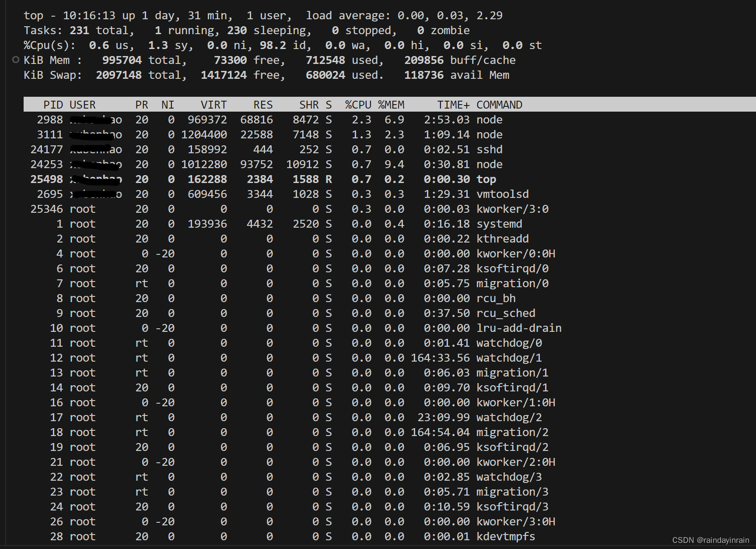Click the 712548 used memory value
The image size is (756, 549).
coord(325,60)
